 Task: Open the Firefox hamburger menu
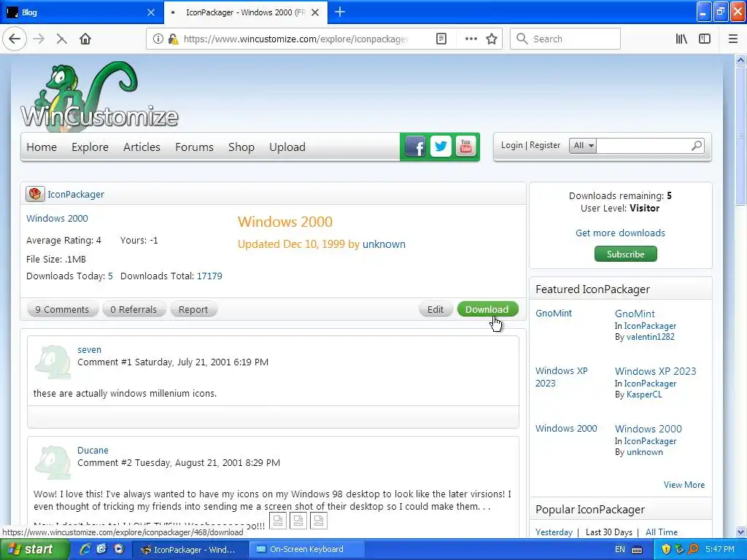click(733, 39)
